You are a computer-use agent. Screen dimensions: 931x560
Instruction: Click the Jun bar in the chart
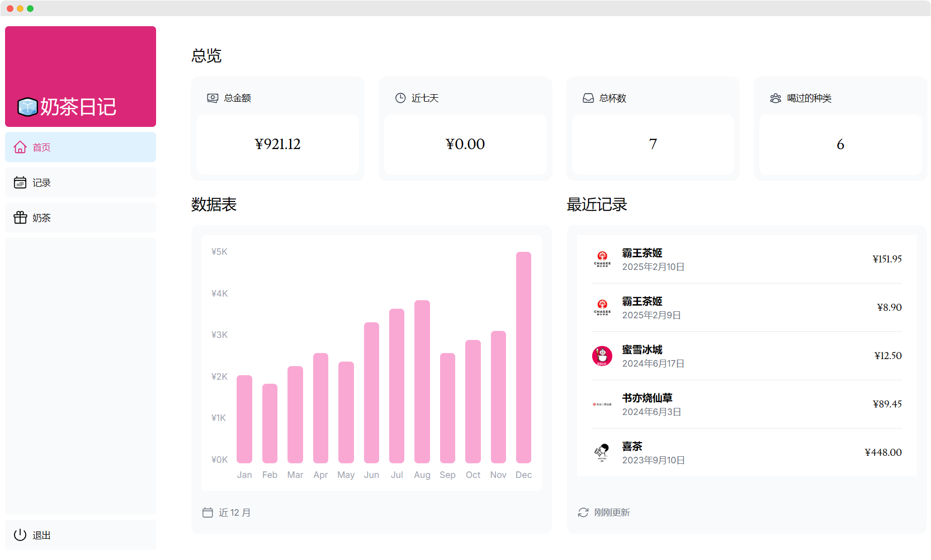pyautogui.click(x=372, y=393)
